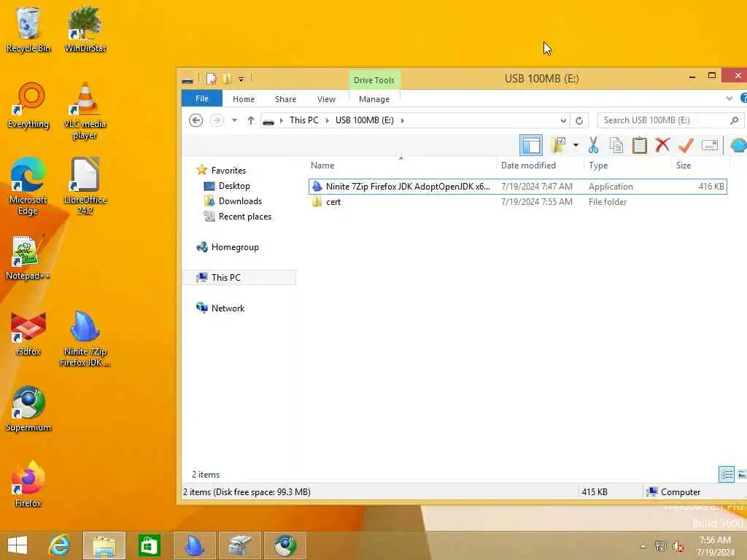Click the Search USB 100MB (E:) field
747x560 pixels.
click(663, 120)
